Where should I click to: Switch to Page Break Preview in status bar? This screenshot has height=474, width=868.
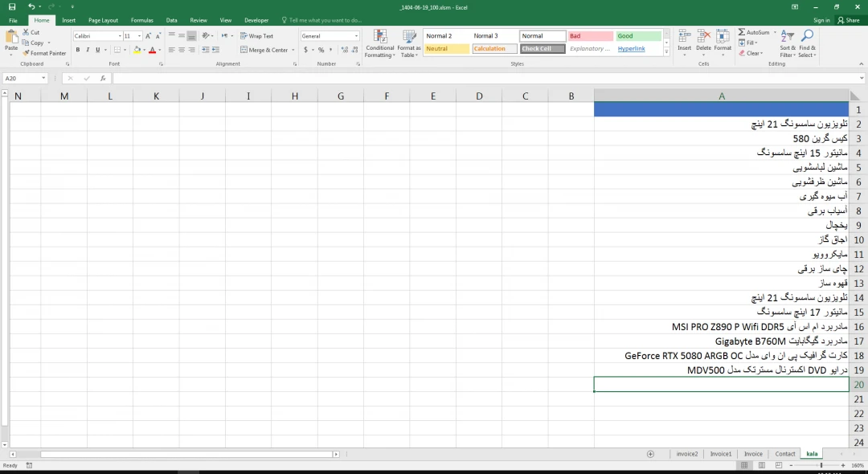click(779, 466)
